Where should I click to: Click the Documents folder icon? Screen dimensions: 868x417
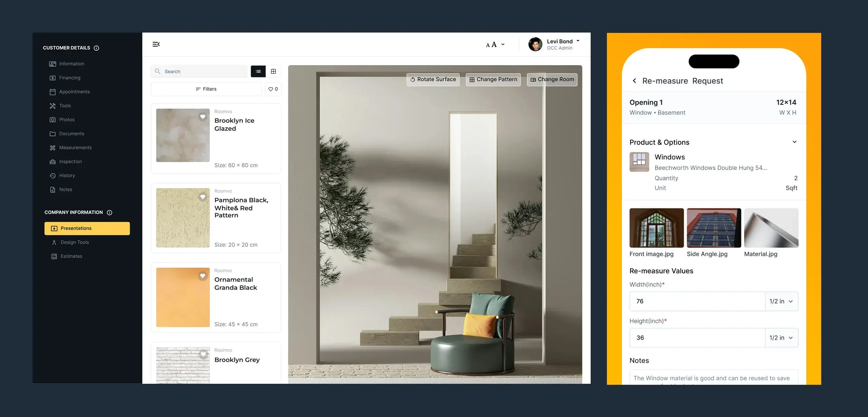click(53, 134)
